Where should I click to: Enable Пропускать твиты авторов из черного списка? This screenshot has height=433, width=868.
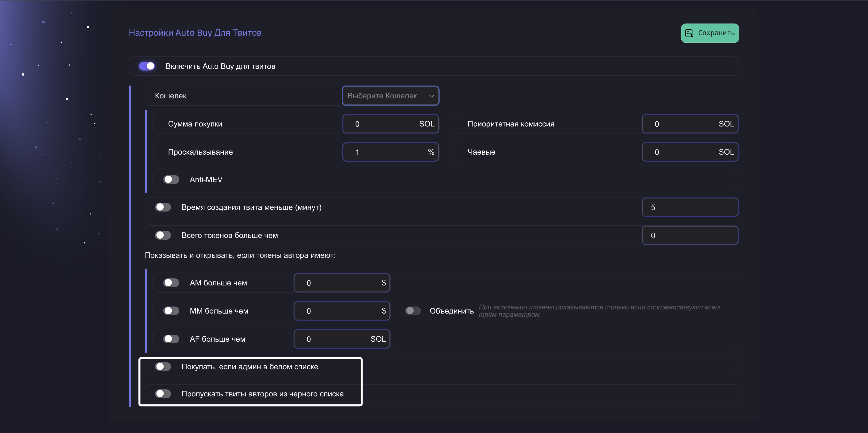pos(163,394)
